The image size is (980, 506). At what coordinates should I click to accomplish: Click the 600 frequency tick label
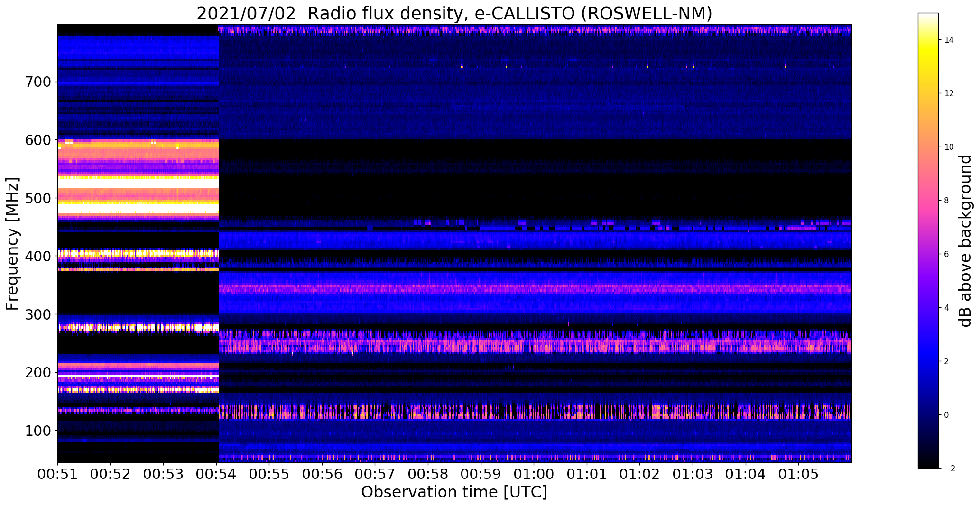[37, 140]
